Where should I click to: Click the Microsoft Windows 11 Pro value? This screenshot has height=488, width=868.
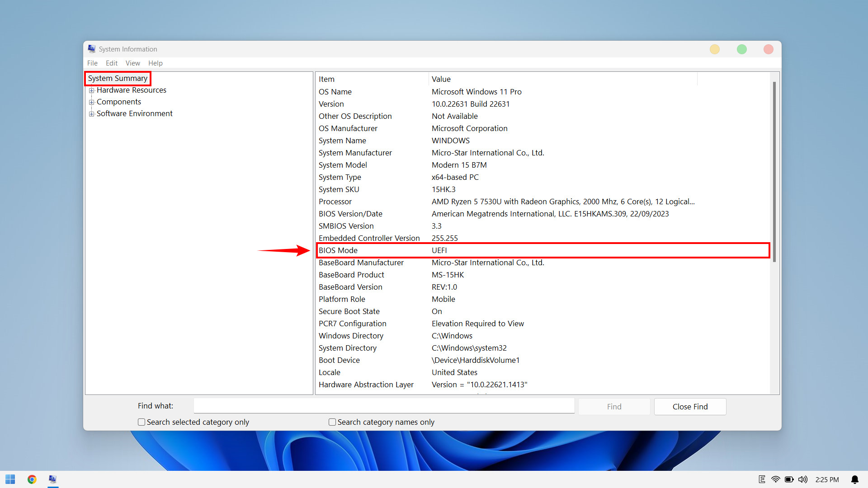pos(476,92)
